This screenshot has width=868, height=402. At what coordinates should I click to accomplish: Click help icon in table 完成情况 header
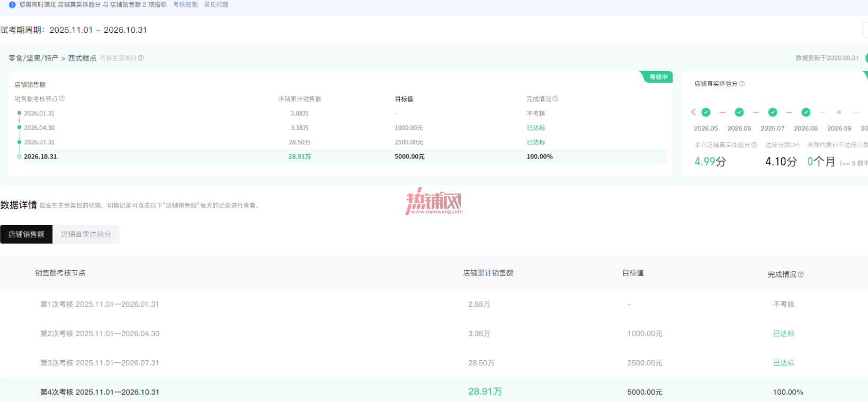click(800, 274)
